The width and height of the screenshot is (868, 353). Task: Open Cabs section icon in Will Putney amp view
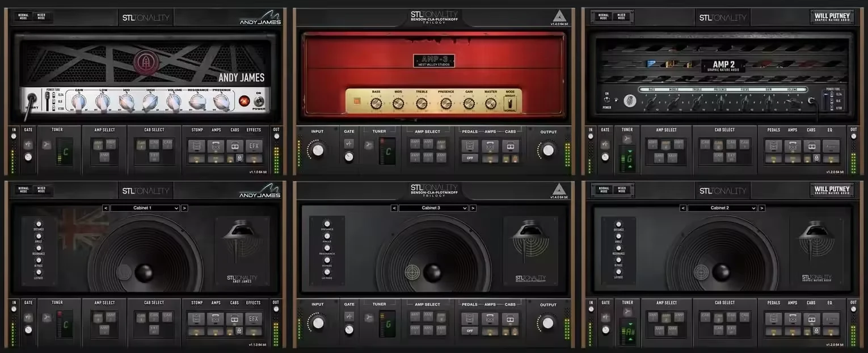pos(812,146)
